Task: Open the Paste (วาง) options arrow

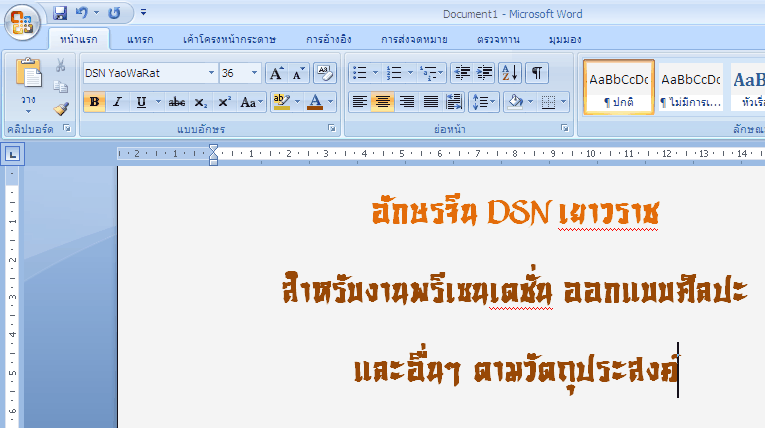Action: pyautogui.click(x=28, y=112)
